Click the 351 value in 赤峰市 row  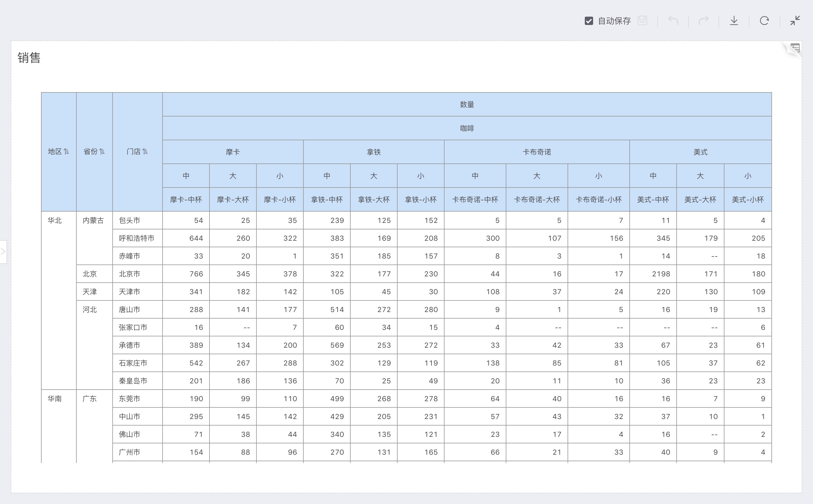point(337,256)
